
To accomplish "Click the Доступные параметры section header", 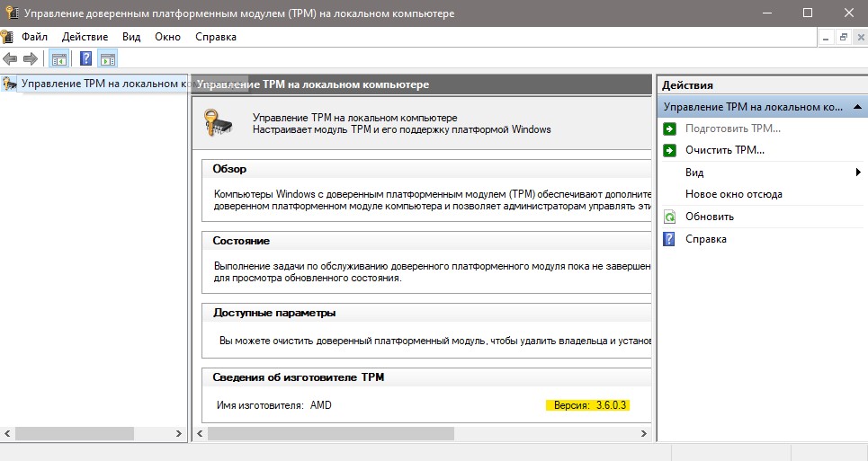I will 274,313.
